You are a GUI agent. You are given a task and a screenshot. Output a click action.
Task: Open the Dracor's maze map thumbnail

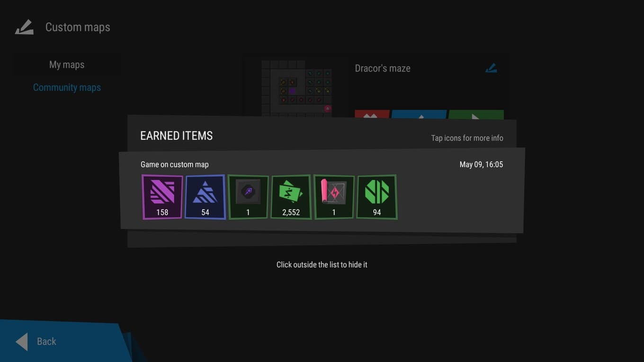296,87
